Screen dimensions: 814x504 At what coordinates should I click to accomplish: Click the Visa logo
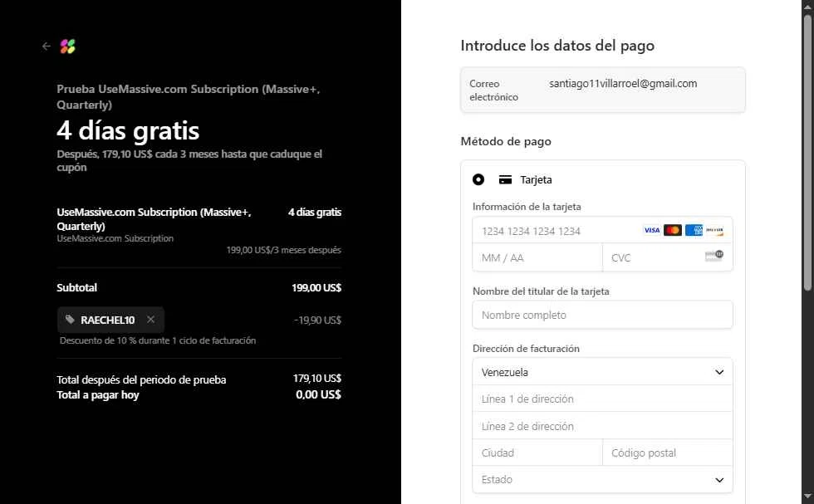tap(651, 230)
